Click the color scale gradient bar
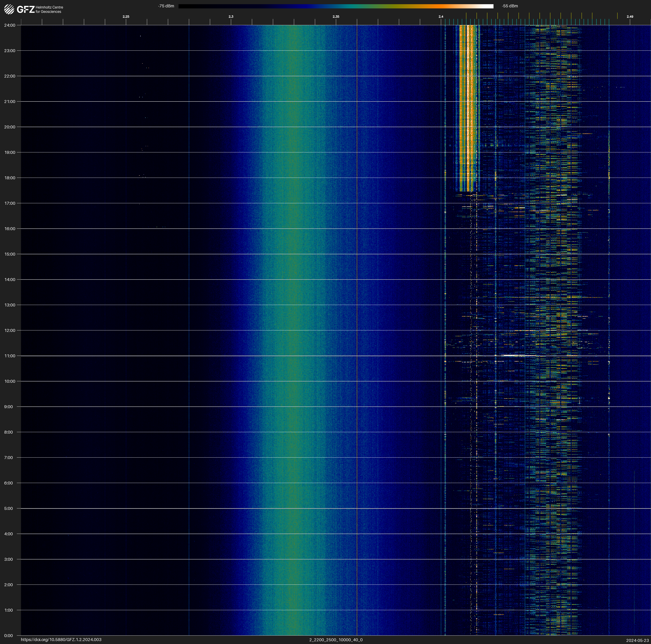Screen dimensions: 651x644 pyautogui.click(x=336, y=6)
